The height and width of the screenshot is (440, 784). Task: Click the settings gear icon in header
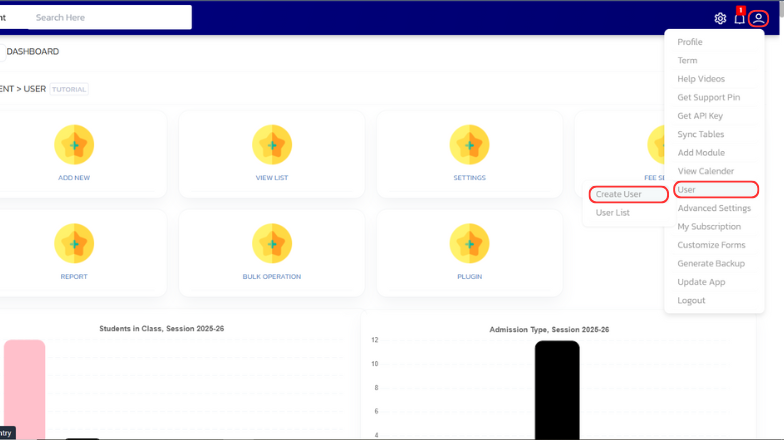(720, 18)
